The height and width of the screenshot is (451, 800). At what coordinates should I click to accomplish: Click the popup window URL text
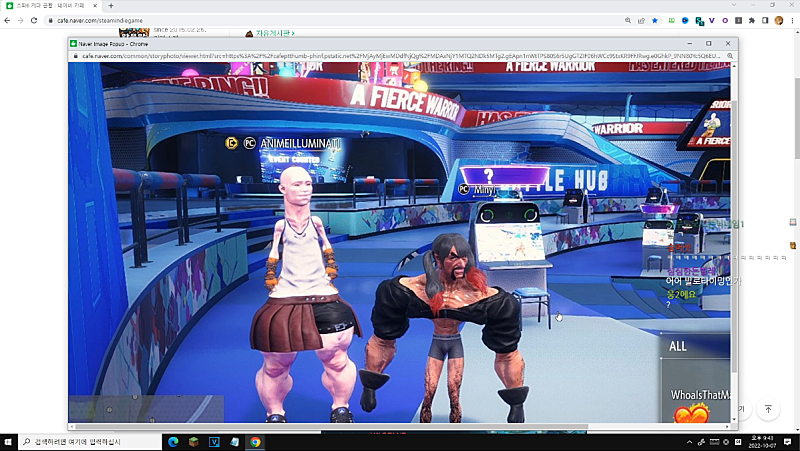click(401, 56)
